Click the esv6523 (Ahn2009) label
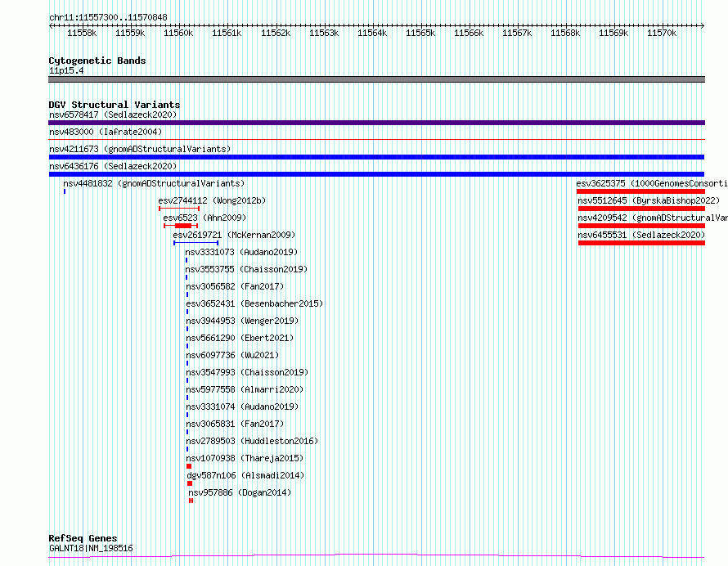The width and height of the screenshot is (728, 566). coord(204,218)
